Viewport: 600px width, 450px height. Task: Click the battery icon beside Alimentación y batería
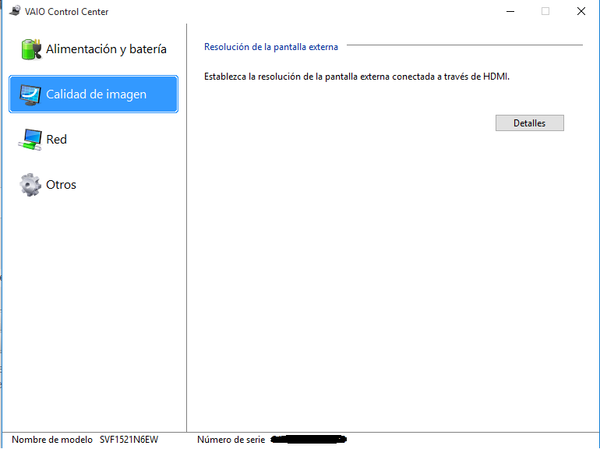tap(31, 49)
